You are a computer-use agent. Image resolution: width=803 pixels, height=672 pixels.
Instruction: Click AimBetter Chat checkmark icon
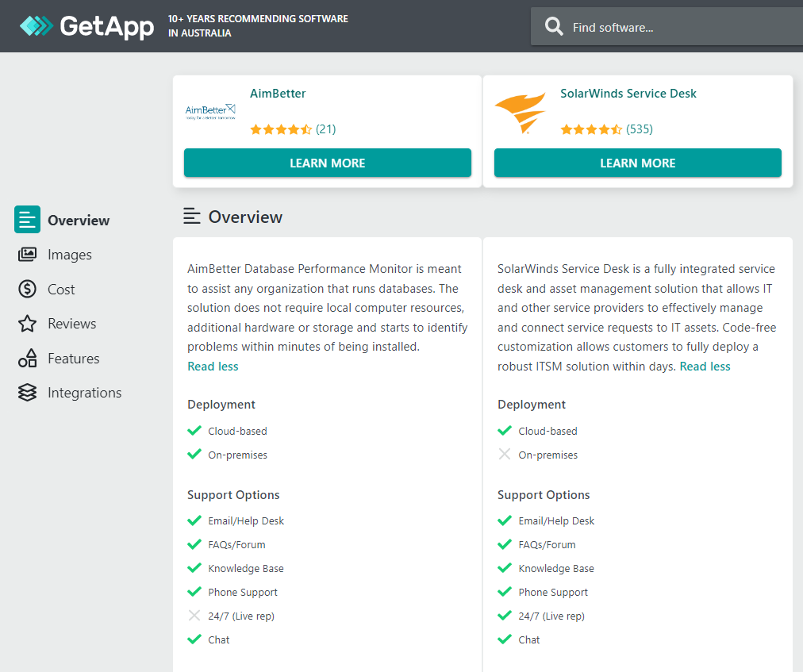pyautogui.click(x=194, y=639)
